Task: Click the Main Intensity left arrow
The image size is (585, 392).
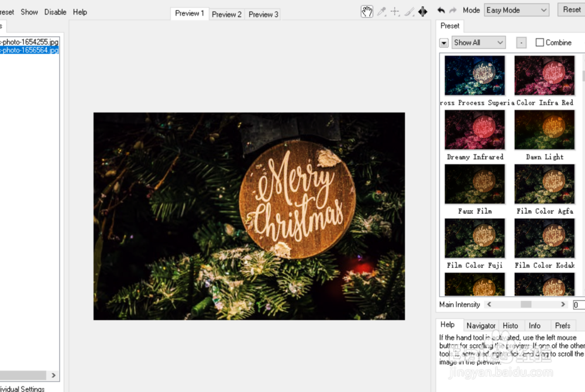Action: point(489,304)
